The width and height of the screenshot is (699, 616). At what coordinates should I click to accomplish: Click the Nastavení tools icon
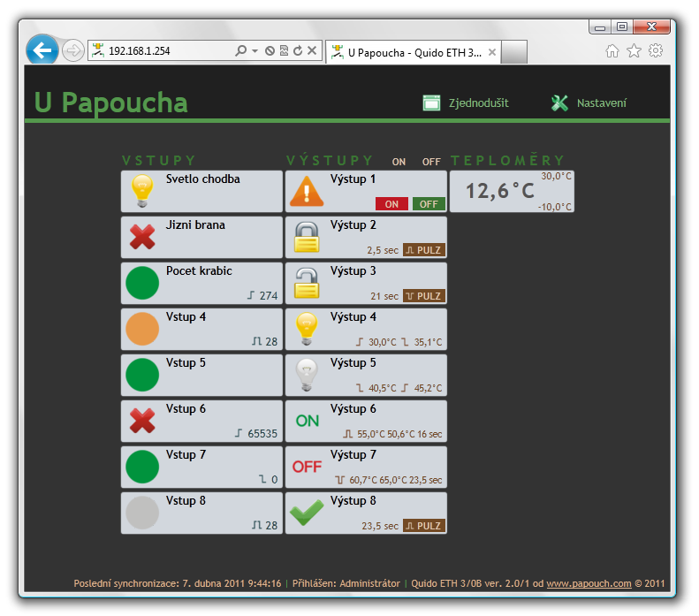559,103
